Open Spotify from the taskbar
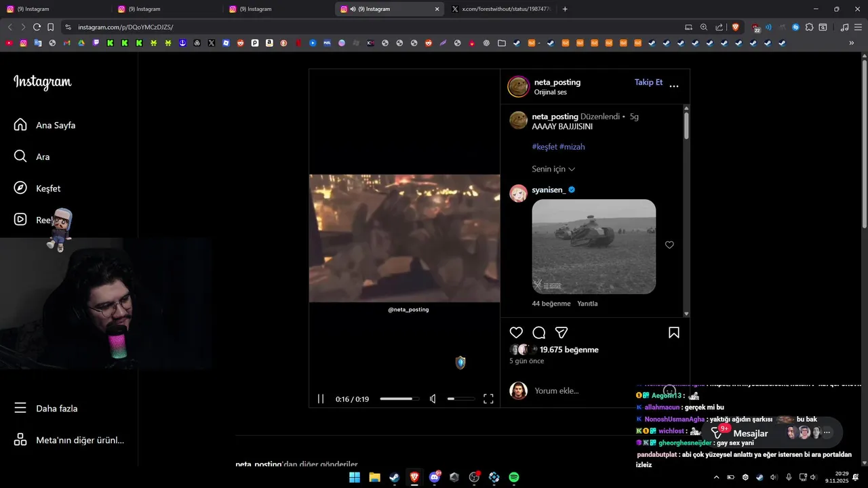Image resolution: width=868 pixels, height=488 pixels. 514,477
